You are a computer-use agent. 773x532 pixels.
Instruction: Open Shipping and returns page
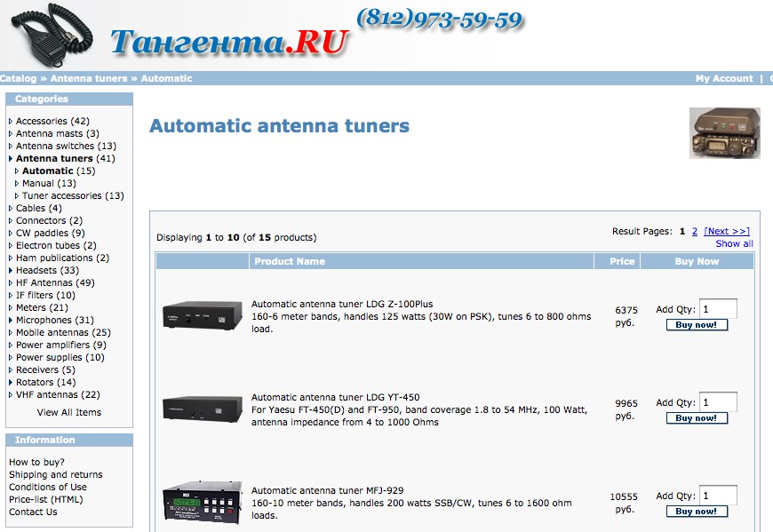[x=56, y=474]
